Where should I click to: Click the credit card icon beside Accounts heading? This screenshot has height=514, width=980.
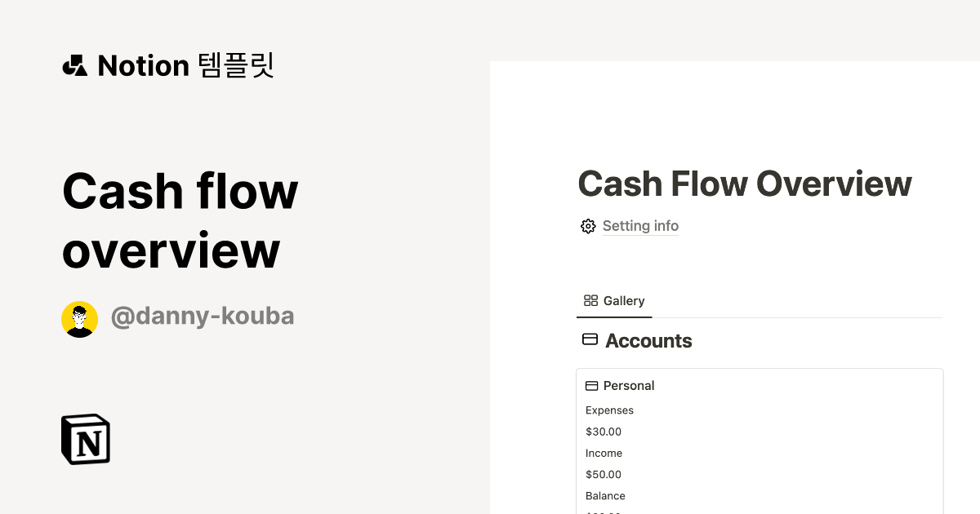coord(590,339)
